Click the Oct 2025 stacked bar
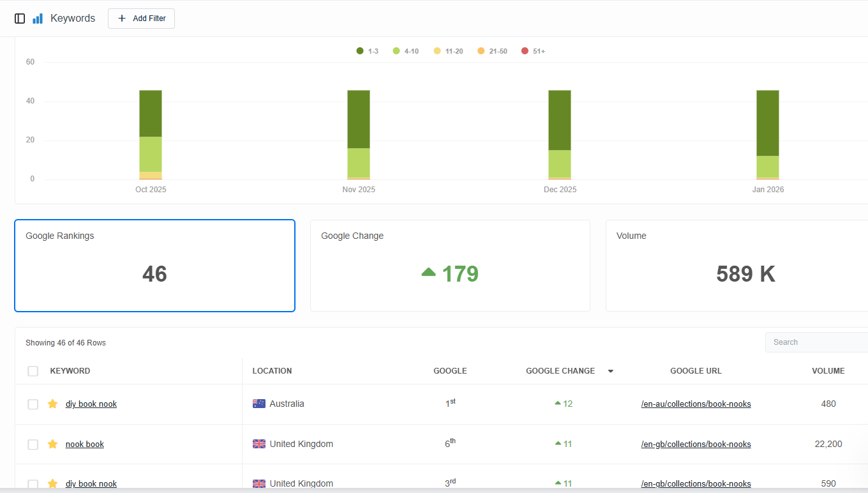Viewport: 868px width, 493px height. (x=151, y=135)
